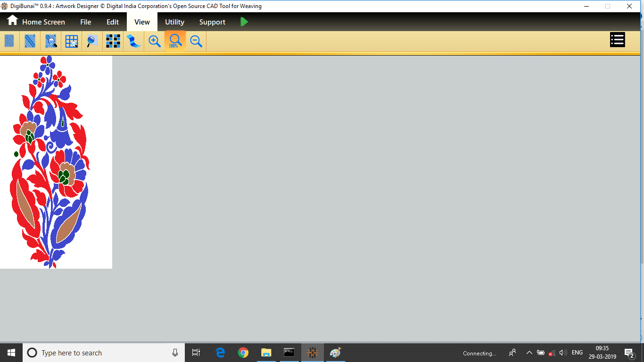Open the black and blue checkered pattern icon
The height and width of the screenshot is (362, 644).
[113, 41]
